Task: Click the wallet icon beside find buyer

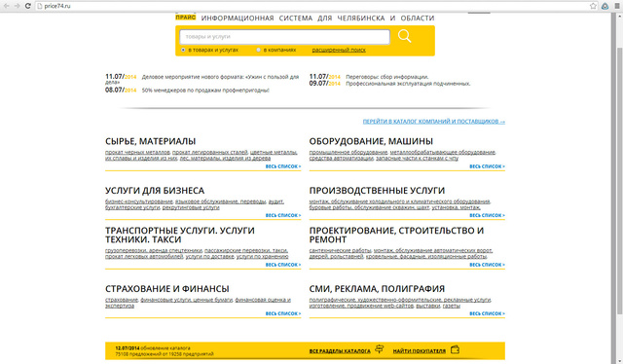Action: click(x=455, y=349)
